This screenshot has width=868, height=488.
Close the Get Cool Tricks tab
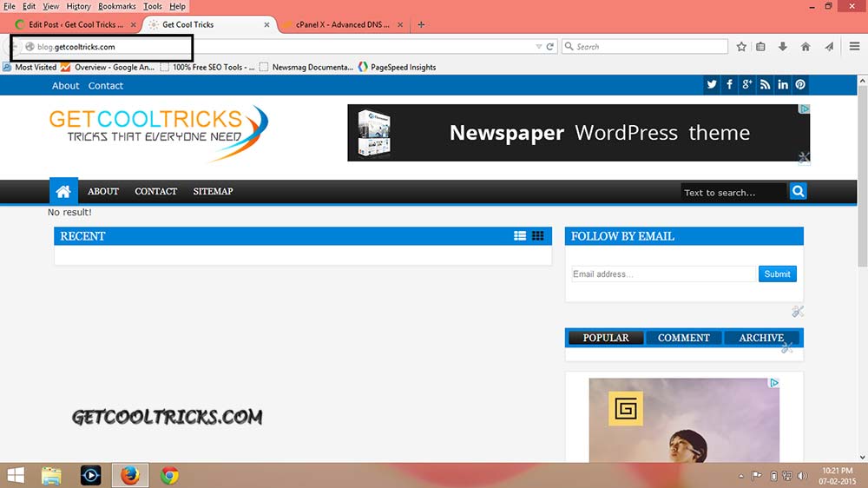click(266, 25)
